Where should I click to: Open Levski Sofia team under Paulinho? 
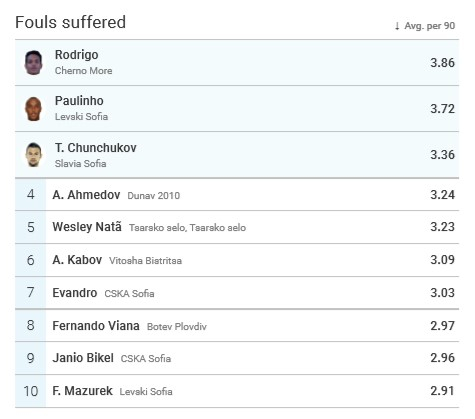click(x=81, y=117)
